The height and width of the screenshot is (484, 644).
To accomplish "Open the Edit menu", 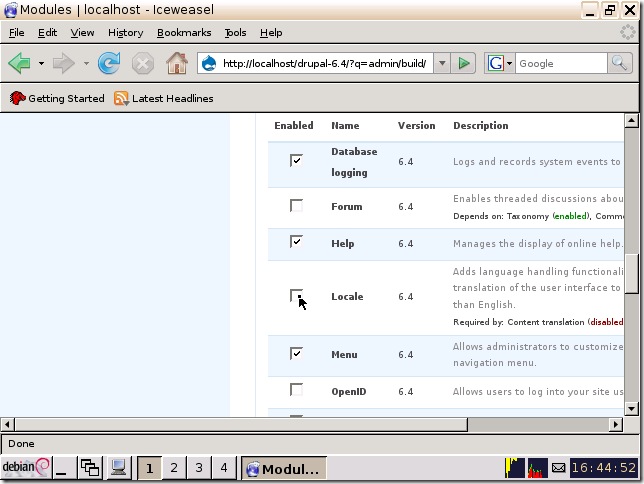I will point(47,32).
